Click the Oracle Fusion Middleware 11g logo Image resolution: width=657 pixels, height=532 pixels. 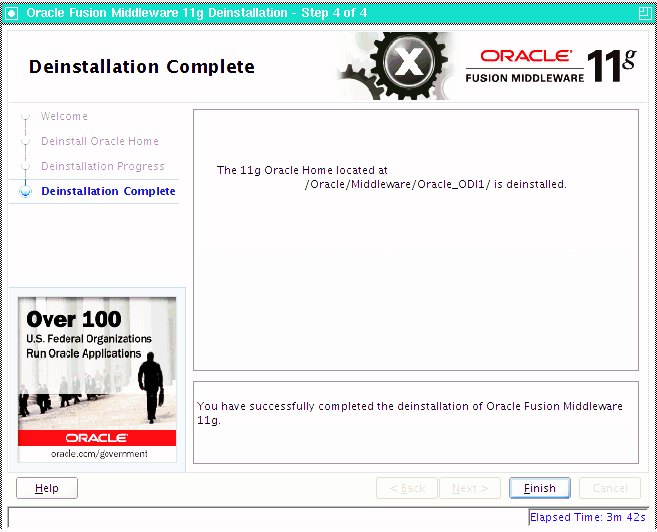551,66
